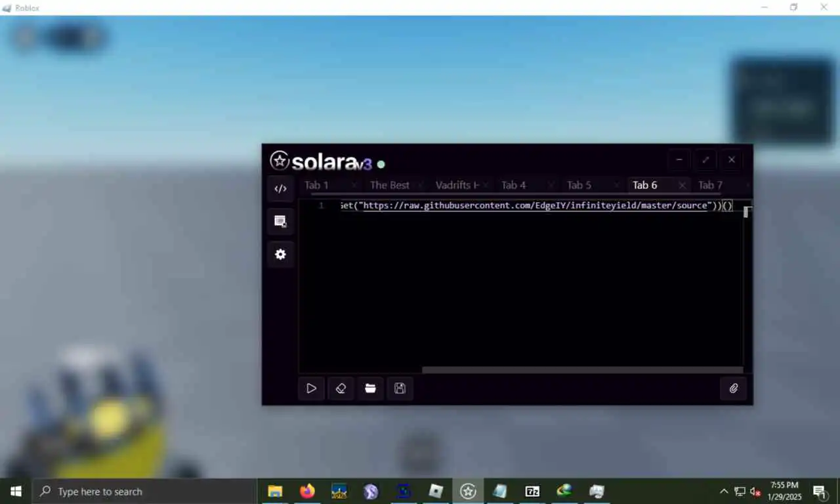Close Tab 4 with its X
840x504 pixels.
click(x=551, y=186)
